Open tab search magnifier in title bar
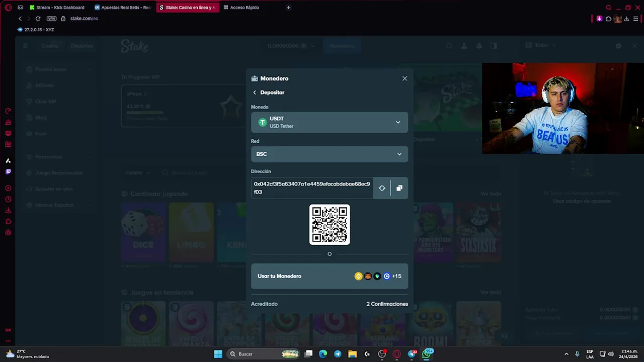Image resolution: width=644 pixels, height=362 pixels. click(x=608, y=8)
